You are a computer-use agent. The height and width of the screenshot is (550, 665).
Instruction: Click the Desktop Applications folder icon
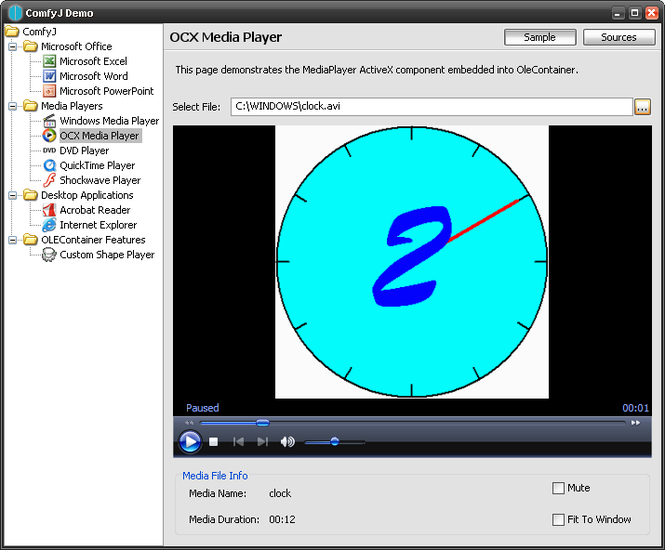point(31,195)
